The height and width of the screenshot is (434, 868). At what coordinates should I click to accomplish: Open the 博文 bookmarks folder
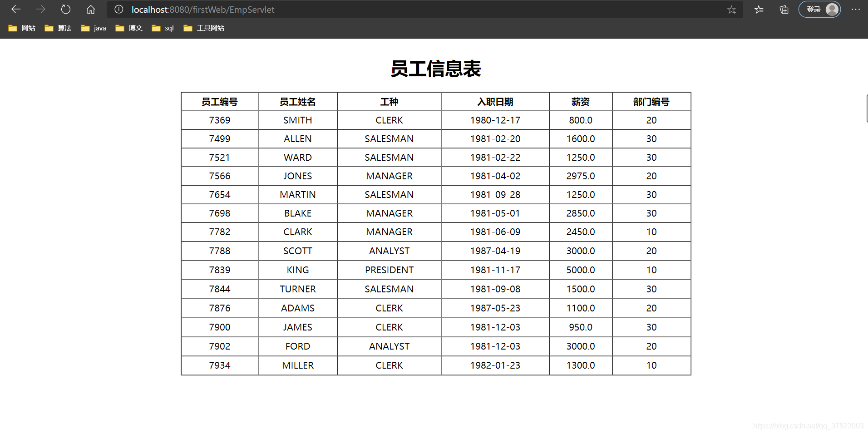129,28
